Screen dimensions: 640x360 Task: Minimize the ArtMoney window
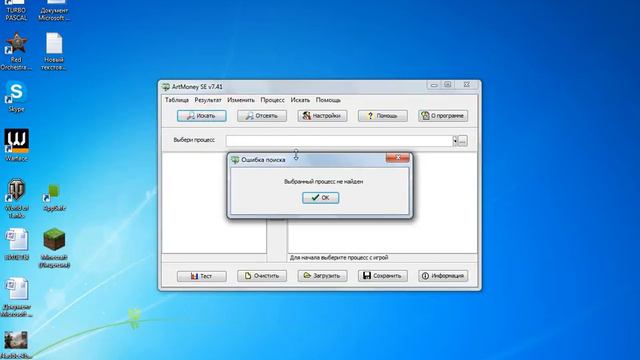click(434, 85)
